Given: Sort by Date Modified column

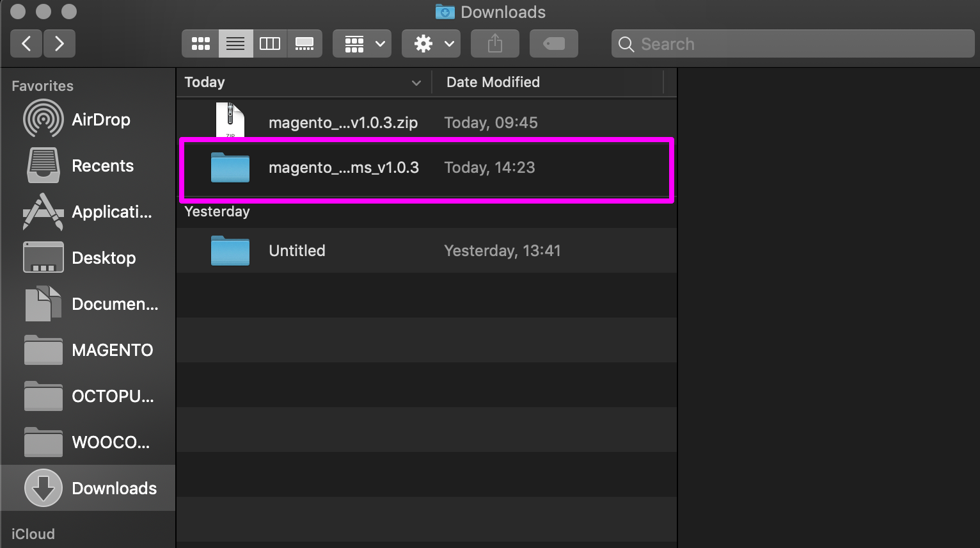Looking at the screenshot, I should [x=493, y=82].
